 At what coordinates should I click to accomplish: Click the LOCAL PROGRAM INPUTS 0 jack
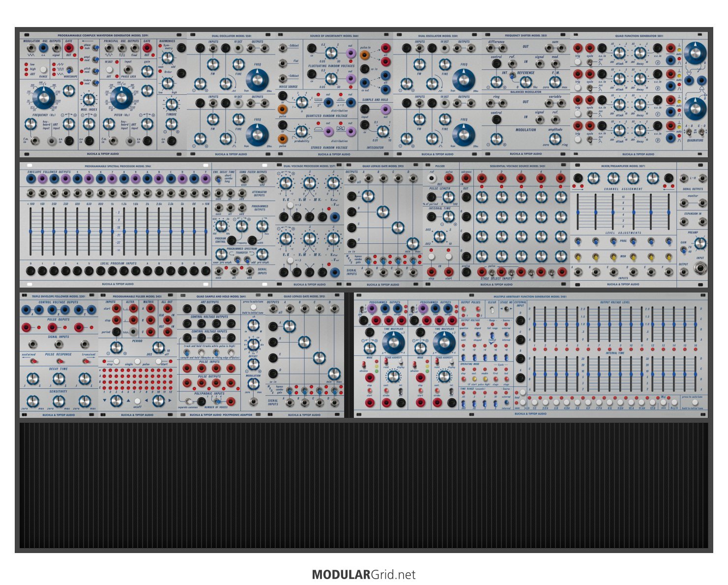tap(30, 271)
